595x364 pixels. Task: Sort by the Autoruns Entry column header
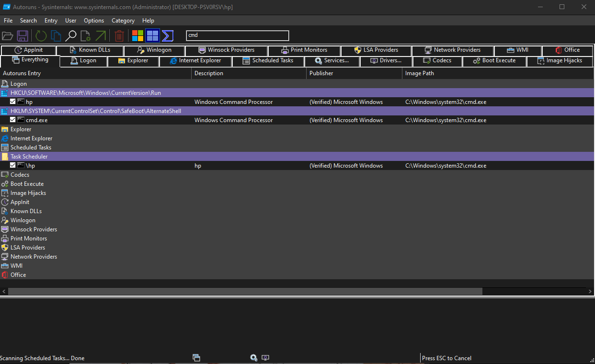96,73
